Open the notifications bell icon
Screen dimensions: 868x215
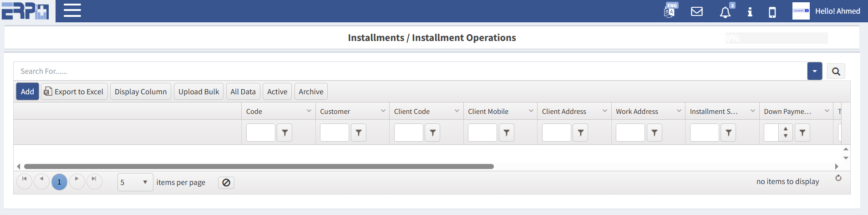(x=725, y=12)
